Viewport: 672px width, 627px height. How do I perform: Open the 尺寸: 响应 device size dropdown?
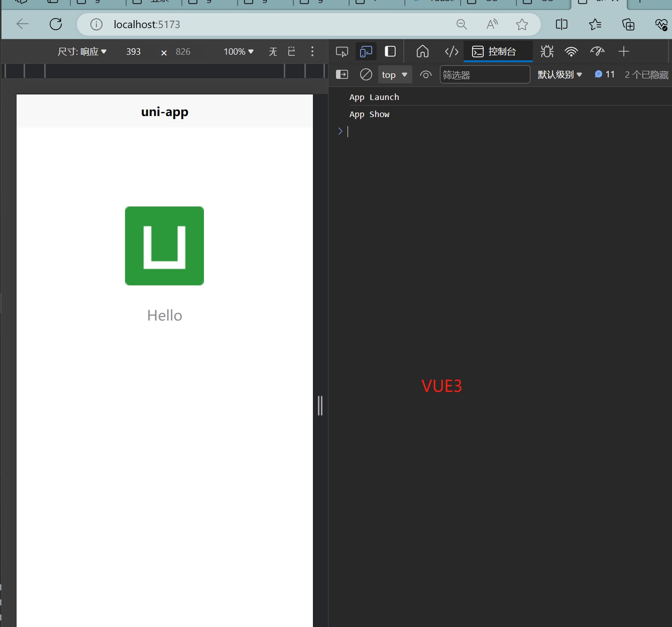[x=82, y=51]
